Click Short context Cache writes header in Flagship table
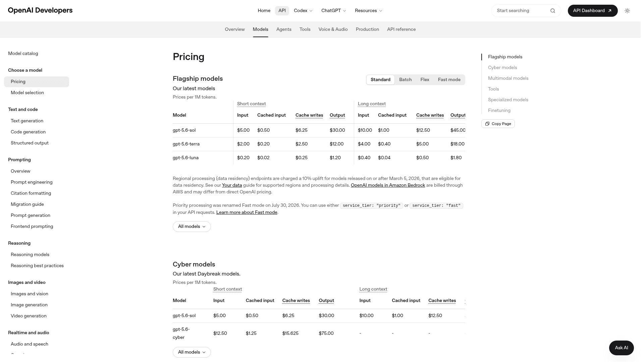The image size is (644, 362). pyautogui.click(x=309, y=115)
